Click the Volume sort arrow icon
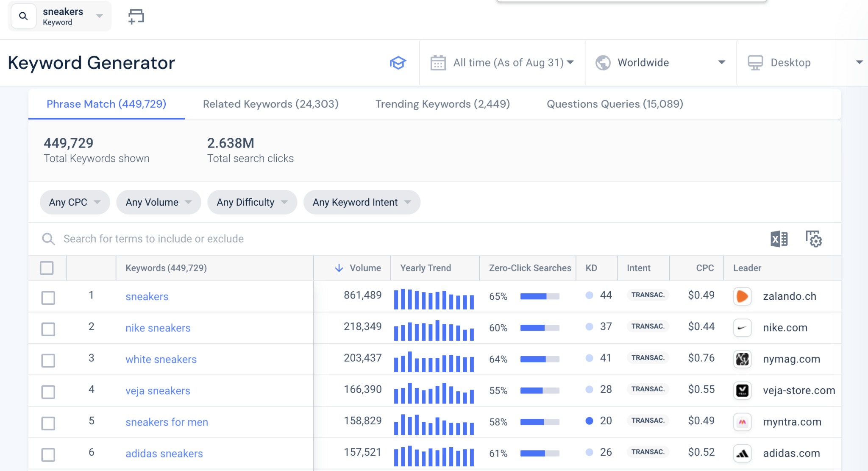868x471 pixels. (x=339, y=268)
